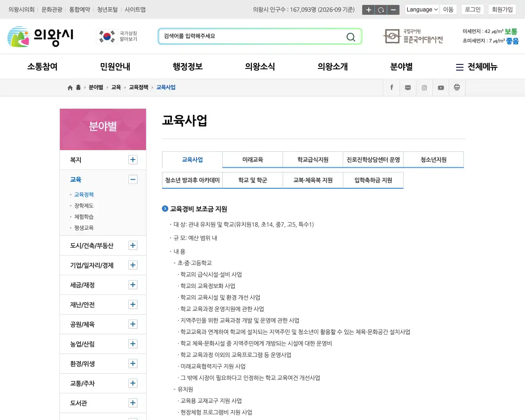Expand the 공원/체육 sidebar section
The height and width of the screenshot is (420, 525).
click(133, 324)
